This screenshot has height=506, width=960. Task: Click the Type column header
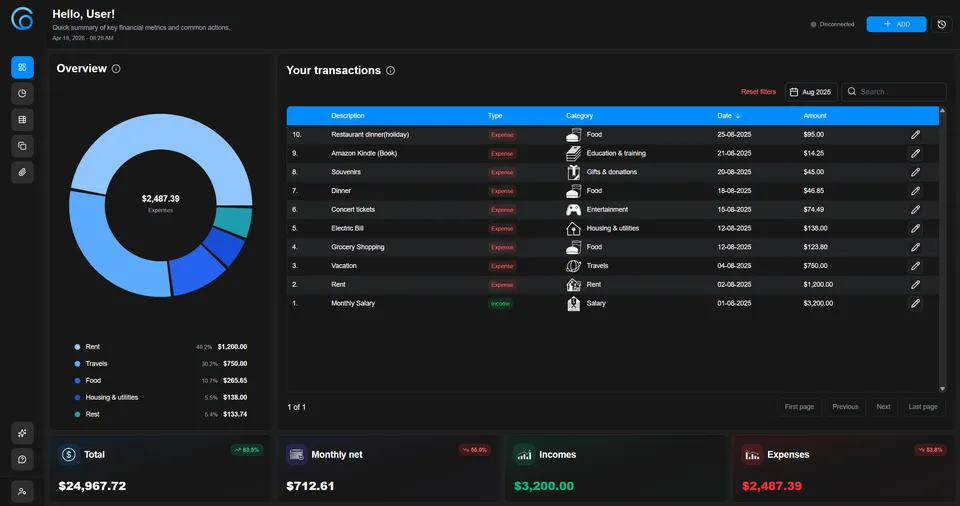point(495,116)
